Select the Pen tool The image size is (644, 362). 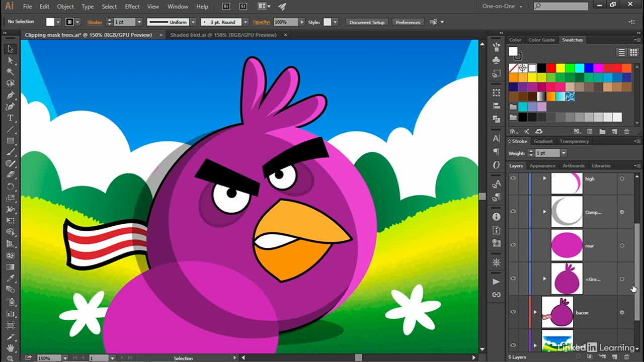coord(10,95)
